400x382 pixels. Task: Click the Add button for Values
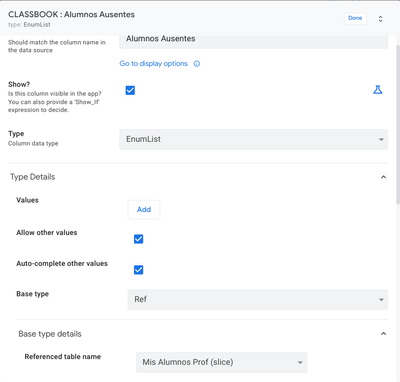(144, 210)
